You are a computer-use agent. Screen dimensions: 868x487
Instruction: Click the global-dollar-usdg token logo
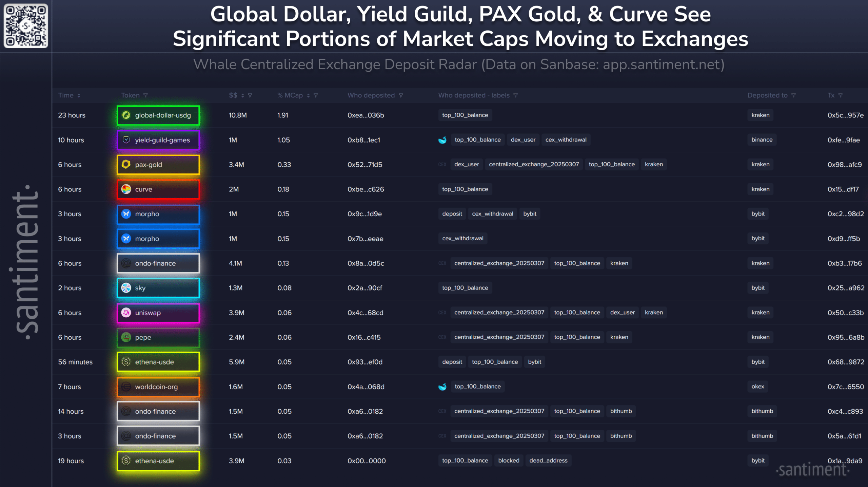pyautogui.click(x=126, y=115)
